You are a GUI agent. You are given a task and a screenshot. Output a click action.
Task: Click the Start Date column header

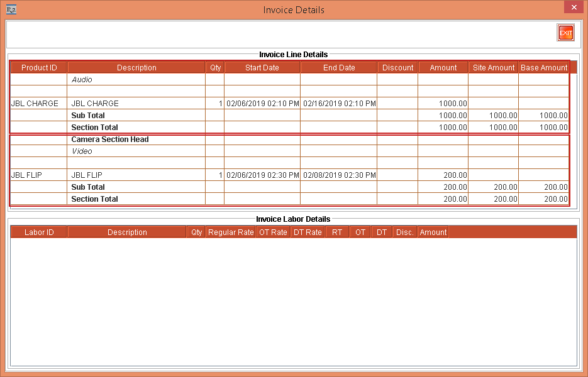pyautogui.click(x=262, y=68)
